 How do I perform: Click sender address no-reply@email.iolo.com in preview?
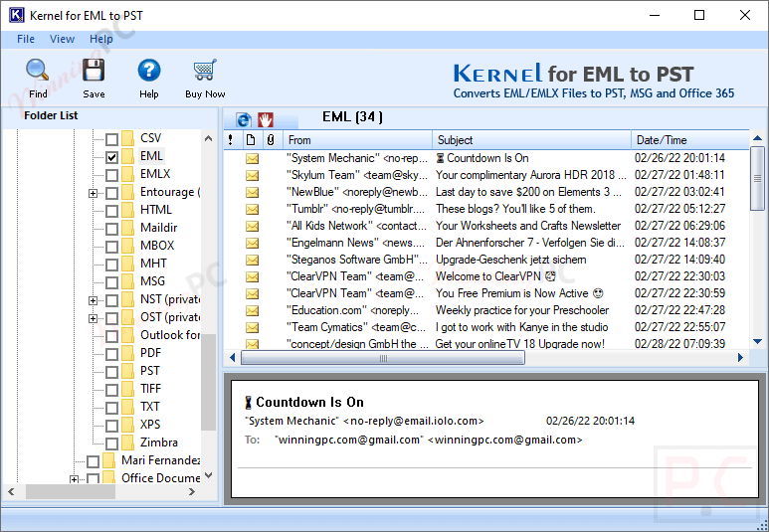pos(414,421)
